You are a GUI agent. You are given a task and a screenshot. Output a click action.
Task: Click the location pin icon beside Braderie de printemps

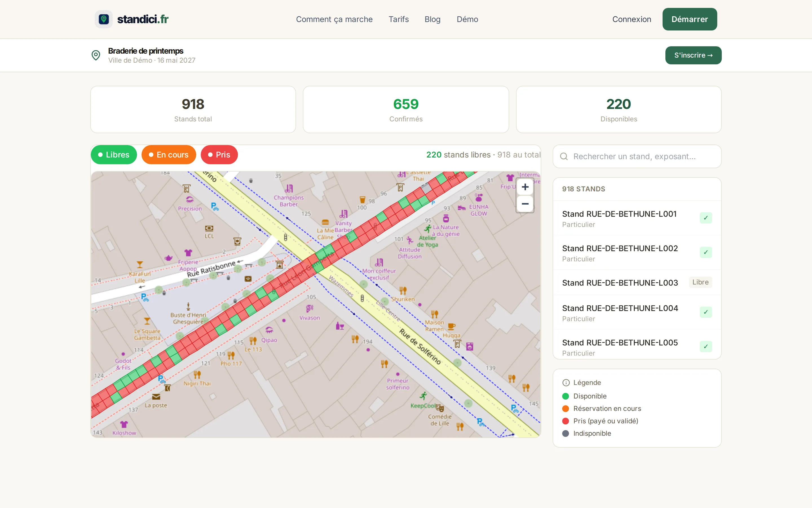tap(96, 55)
